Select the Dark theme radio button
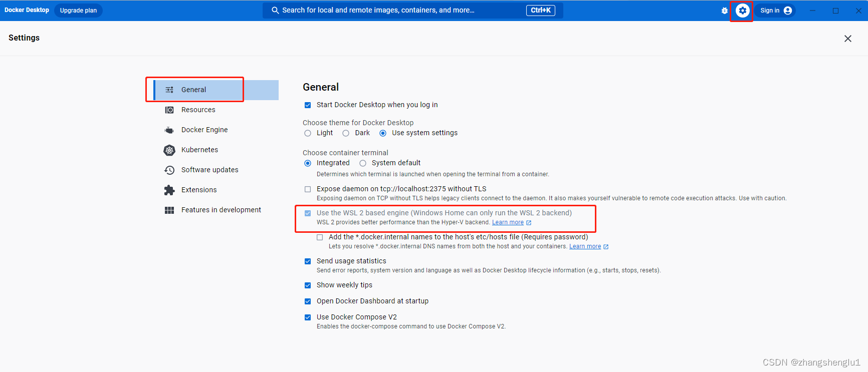The image size is (868, 372). click(346, 133)
